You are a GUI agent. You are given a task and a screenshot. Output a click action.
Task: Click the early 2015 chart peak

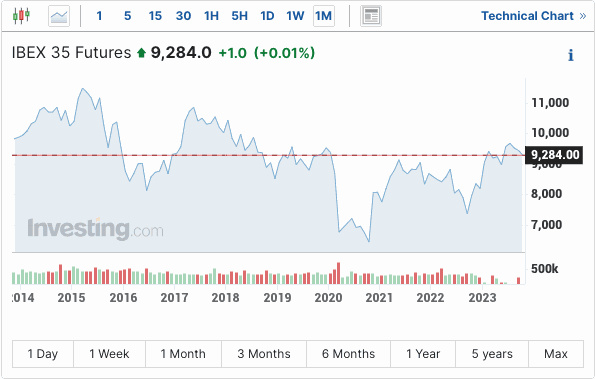[x=82, y=89]
